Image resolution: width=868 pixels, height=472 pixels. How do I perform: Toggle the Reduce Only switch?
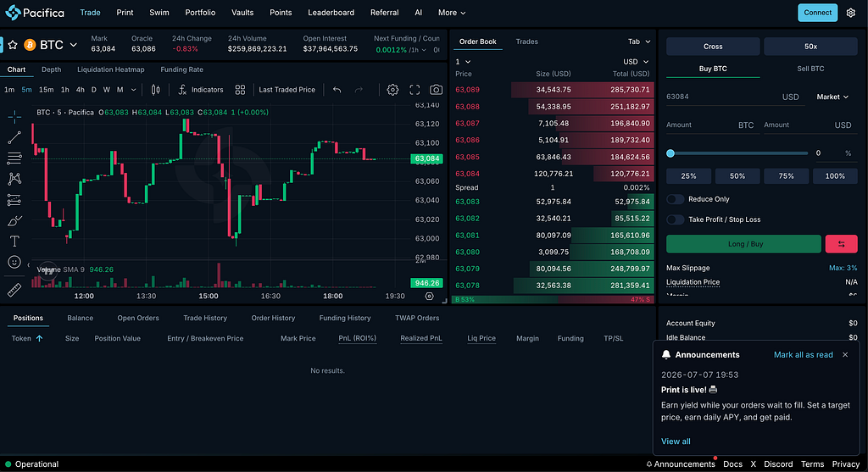pyautogui.click(x=676, y=199)
